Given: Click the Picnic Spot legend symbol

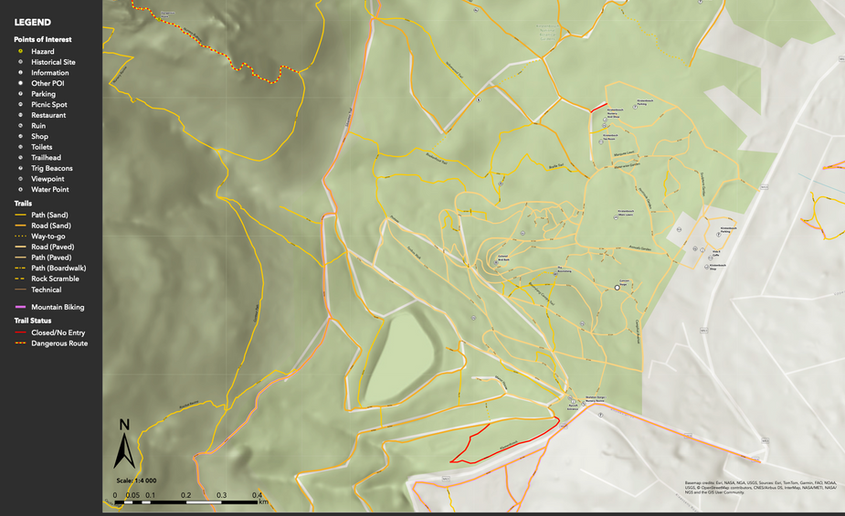Looking at the screenshot, I should (x=20, y=104).
